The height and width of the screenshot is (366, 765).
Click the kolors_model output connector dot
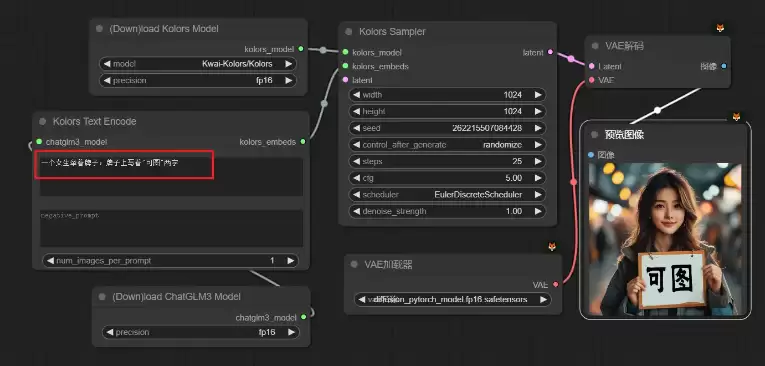coord(301,49)
